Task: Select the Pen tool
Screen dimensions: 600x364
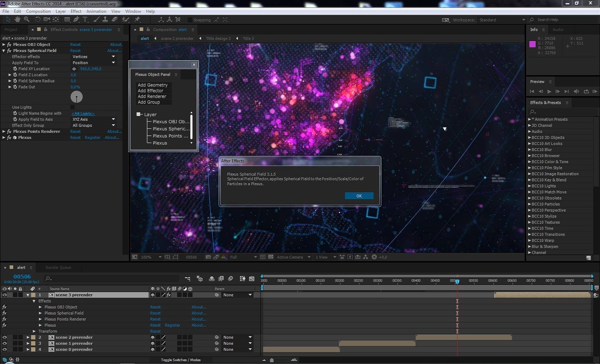Action: [76, 19]
